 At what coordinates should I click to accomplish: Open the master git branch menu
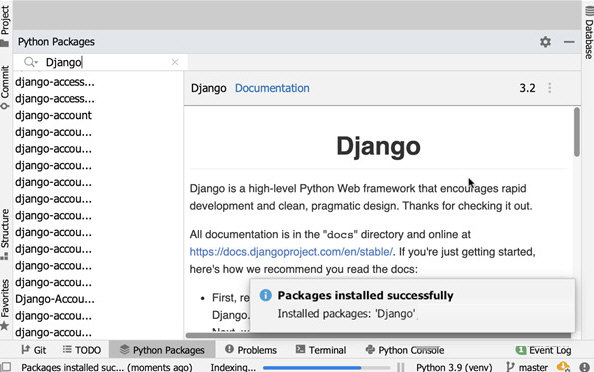pyautogui.click(x=527, y=367)
